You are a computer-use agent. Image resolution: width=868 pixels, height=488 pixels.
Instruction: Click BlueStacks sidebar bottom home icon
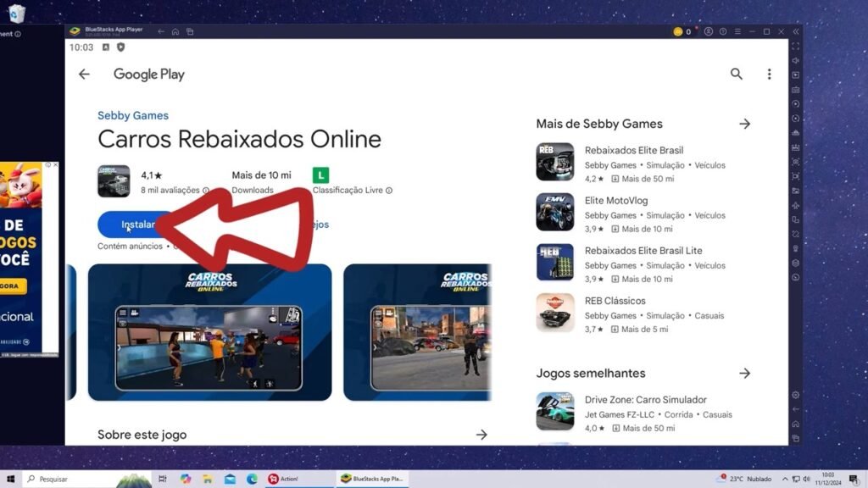795,424
